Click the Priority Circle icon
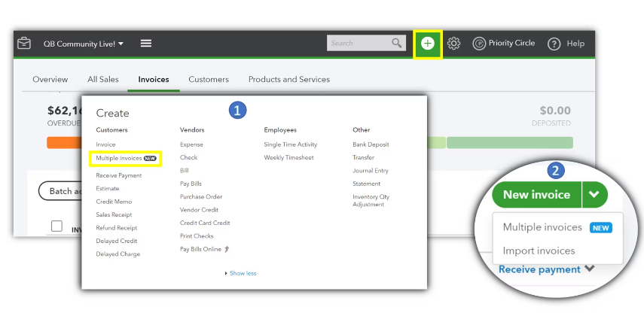644x316 pixels. pos(479,43)
